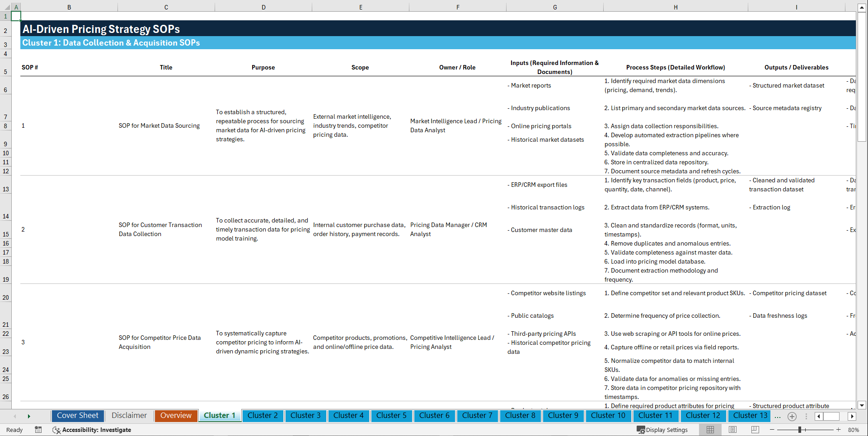Select row 8 header

[x=5, y=126]
